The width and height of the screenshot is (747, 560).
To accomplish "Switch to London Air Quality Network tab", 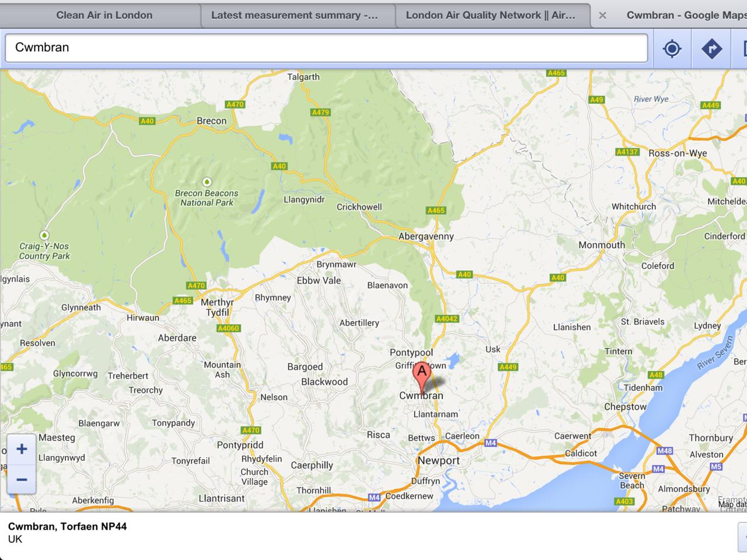I will pyautogui.click(x=490, y=15).
